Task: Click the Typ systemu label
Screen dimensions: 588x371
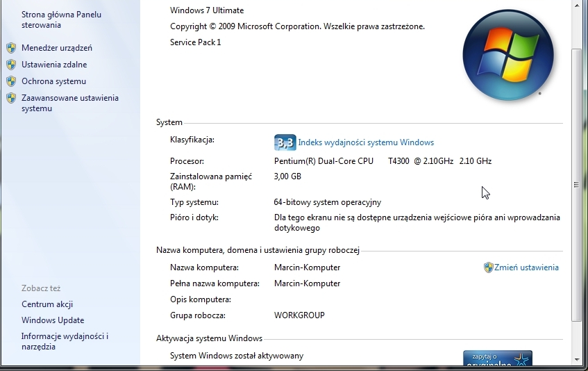Action: (x=194, y=202)
